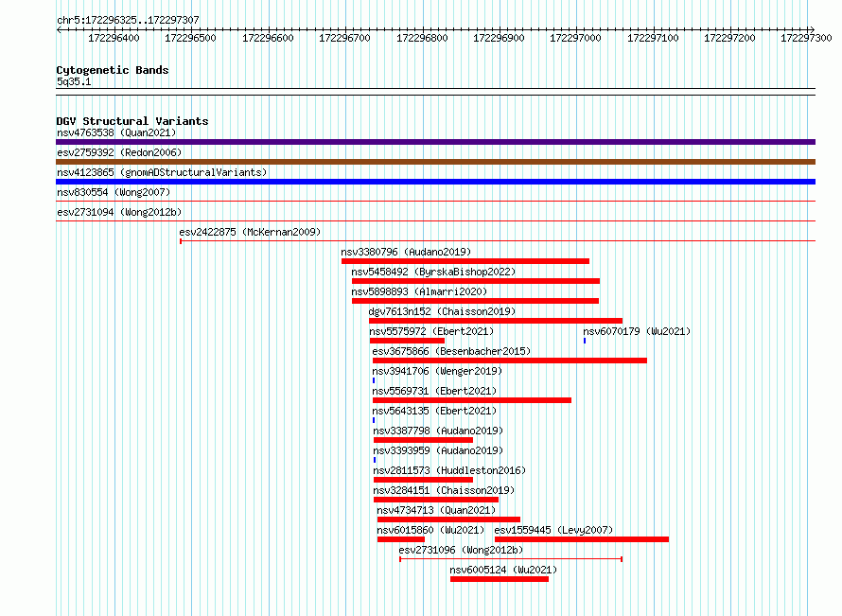Image resolution: width=842 pixels, height=616 pixels.
Task: Click nsv2811573 (Huddleston2016) label
Action: [x=449, y=470]
